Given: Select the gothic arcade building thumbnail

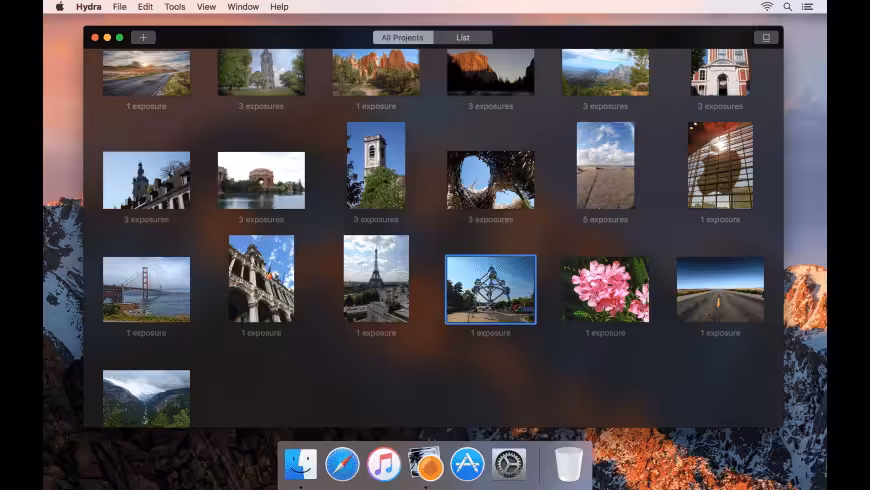Looking at the screenshot, I should pyautogui.click(x=261, y=279).
